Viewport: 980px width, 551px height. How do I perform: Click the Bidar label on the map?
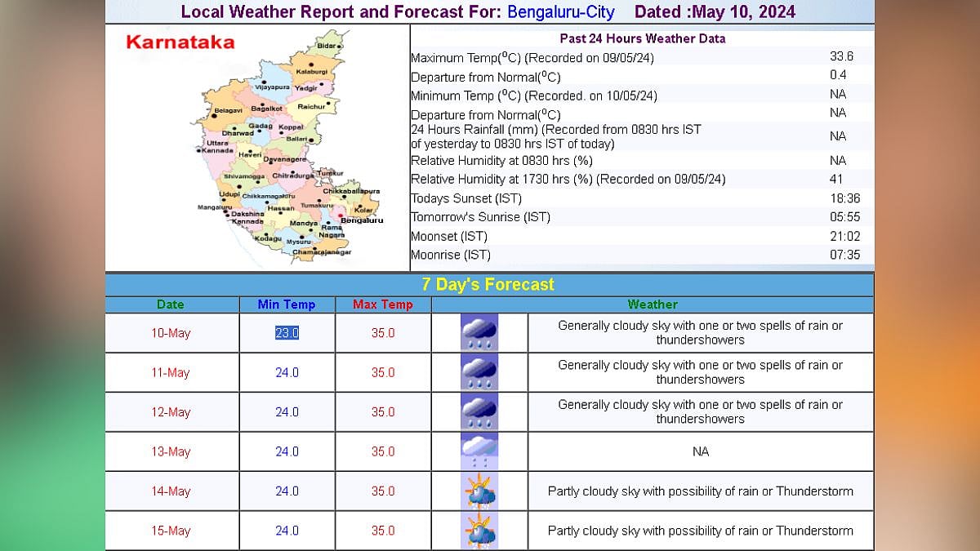326,47
